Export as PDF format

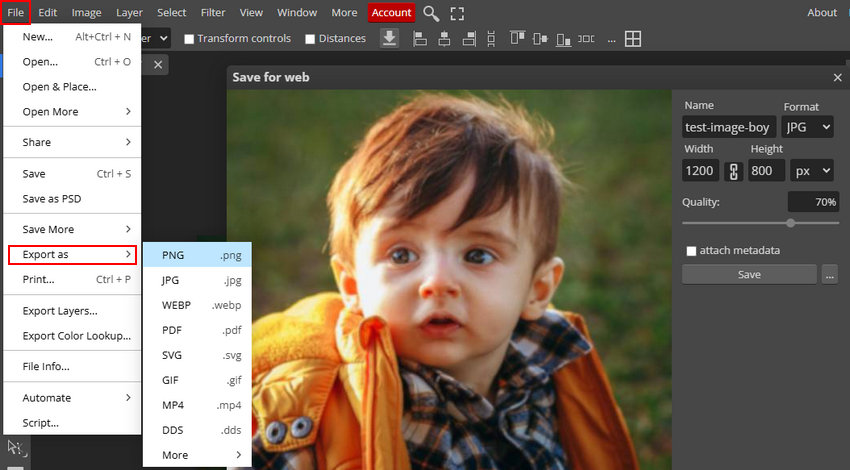197,330
